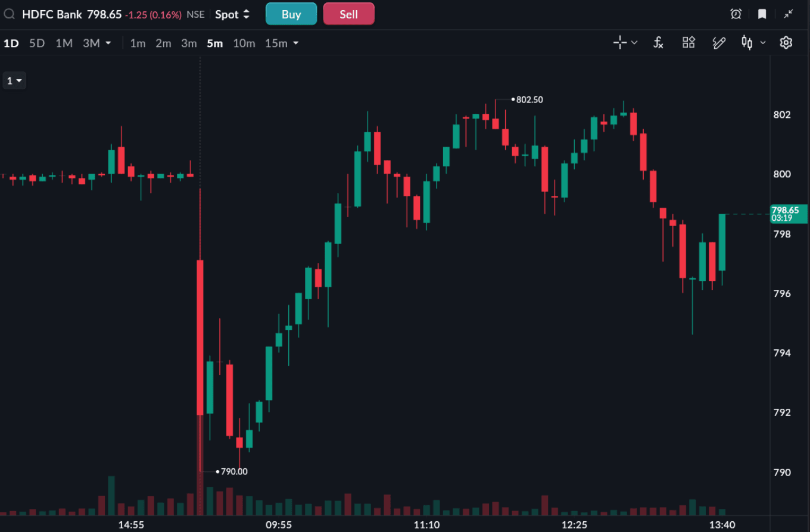
Task: Choose the 10m candle interval
Action: (x=244, y=43)
